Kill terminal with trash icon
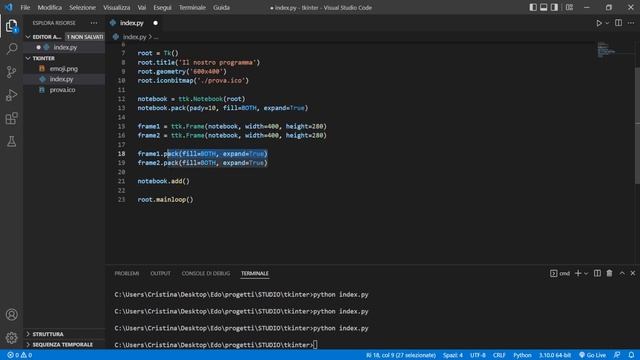 [x=609, y=273]
